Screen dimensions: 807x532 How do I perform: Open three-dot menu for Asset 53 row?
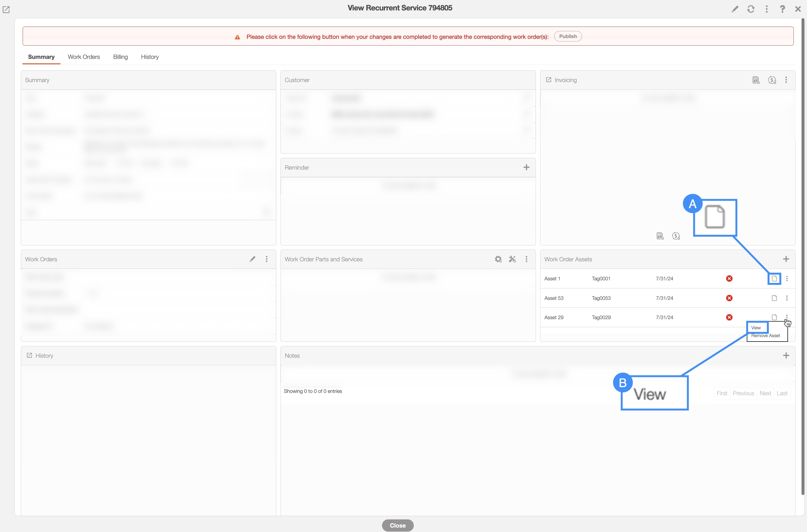[787, 298]
